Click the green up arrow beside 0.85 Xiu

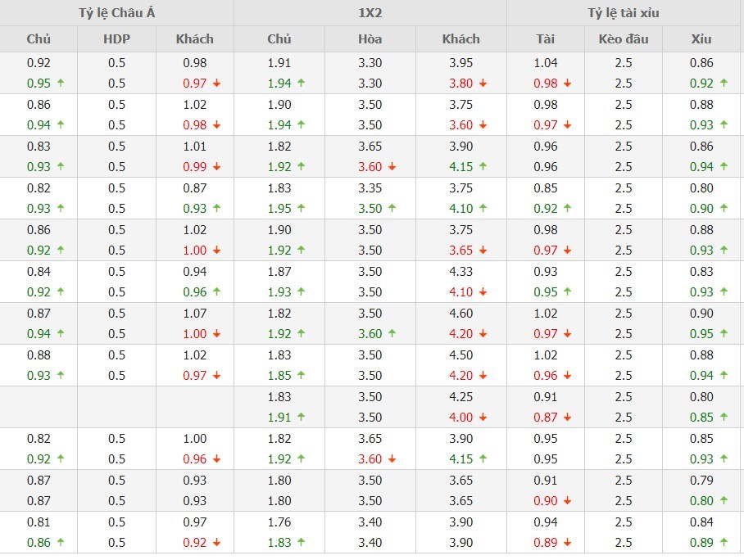click(x=724, y=418)
